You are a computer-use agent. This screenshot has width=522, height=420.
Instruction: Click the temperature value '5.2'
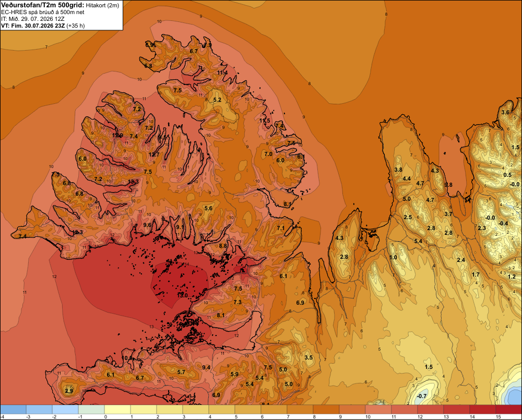(x=217, y=100)
